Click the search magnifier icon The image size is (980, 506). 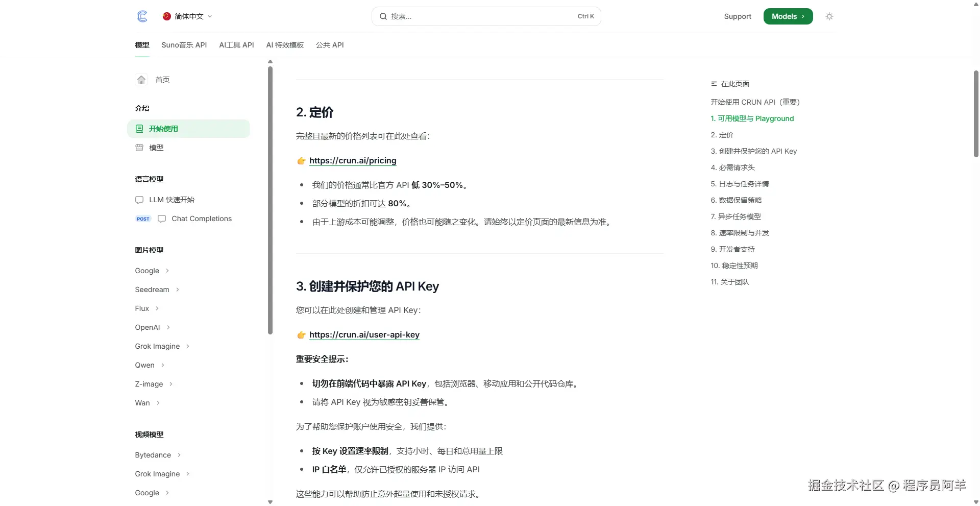[383, 16]
